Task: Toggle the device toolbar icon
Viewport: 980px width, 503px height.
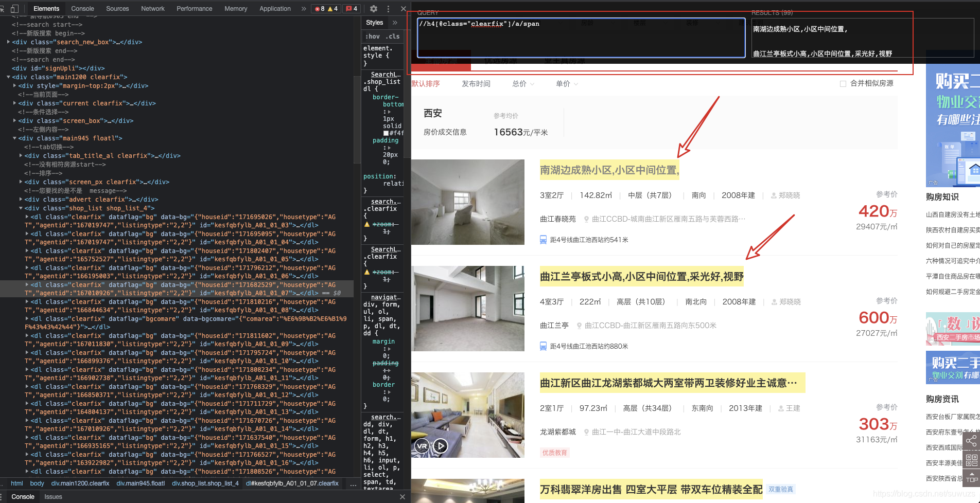Action: [14, 9]
